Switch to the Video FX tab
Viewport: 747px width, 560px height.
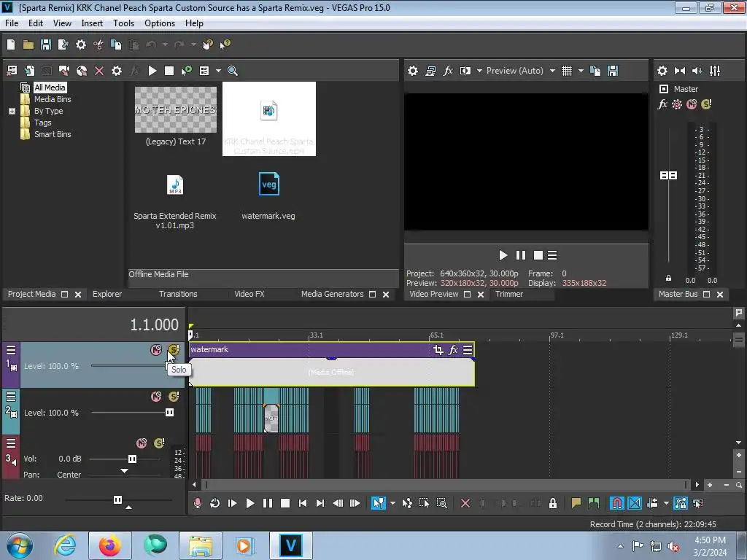(249, 295)
